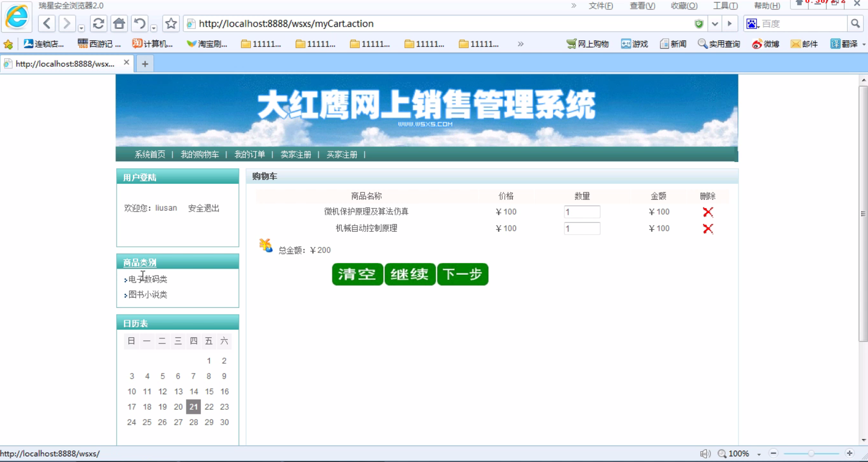Open 我的订单 navigation link
Screen dimensions: 868x462
point(250,154)
